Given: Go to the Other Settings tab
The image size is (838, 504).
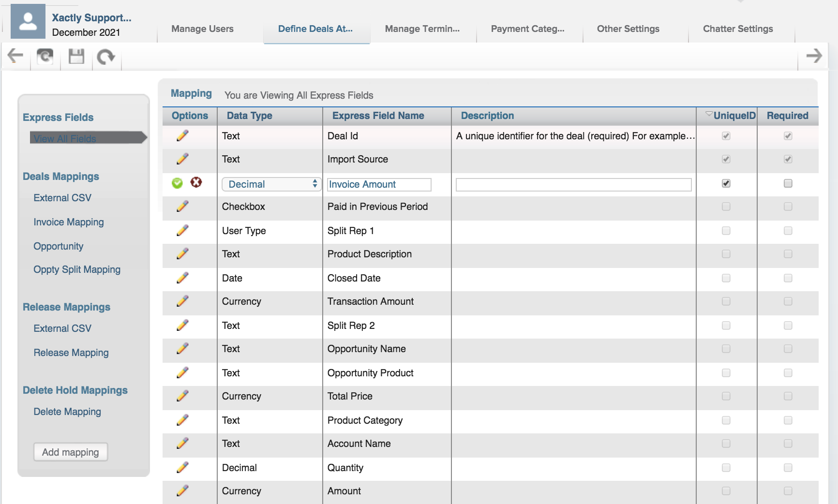Looking at the screenshot, I should pyautogui.click(x=628, y=29).
